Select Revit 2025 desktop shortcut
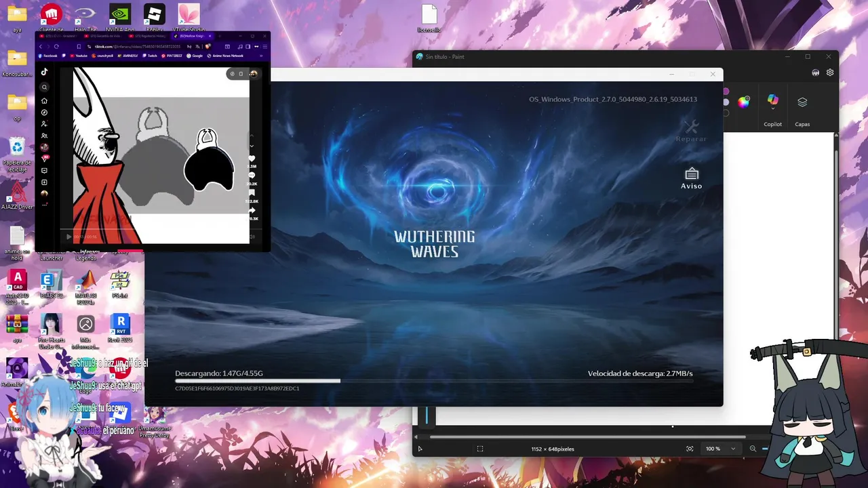The image size is (868, 488). coord(120,328)
